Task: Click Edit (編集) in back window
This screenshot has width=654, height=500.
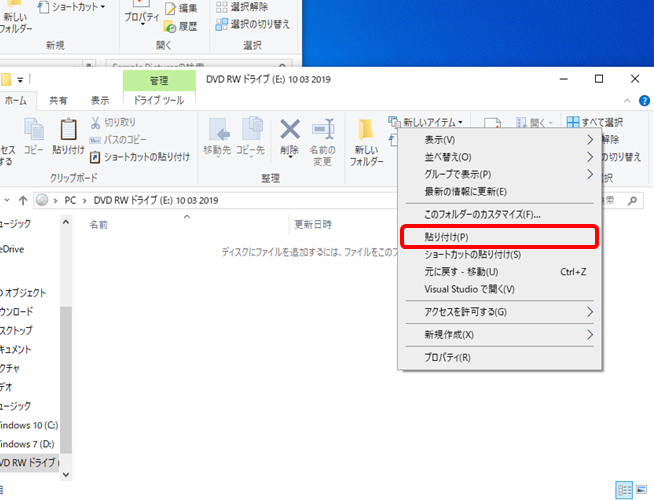Action: pyautogui.click(x=181, y=8)
